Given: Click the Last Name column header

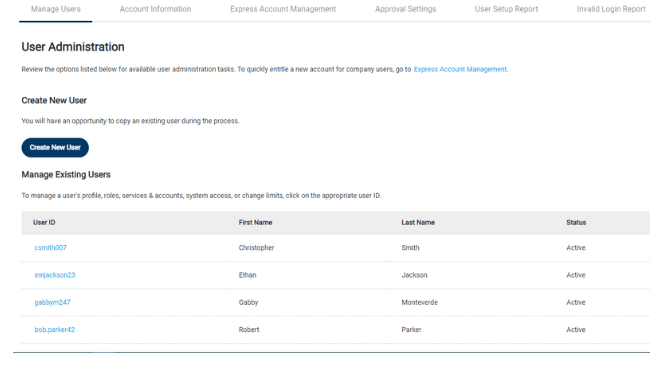Looking at the screenshot, I should (418, 222).
